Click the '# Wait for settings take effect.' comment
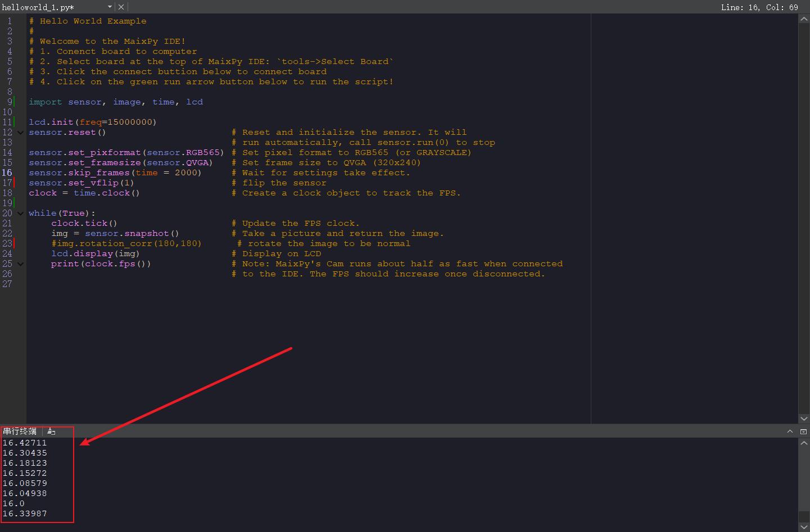Image resolution: width=810 pixels, height=532 pixels. pyautogui.click(x=321, y=172)
